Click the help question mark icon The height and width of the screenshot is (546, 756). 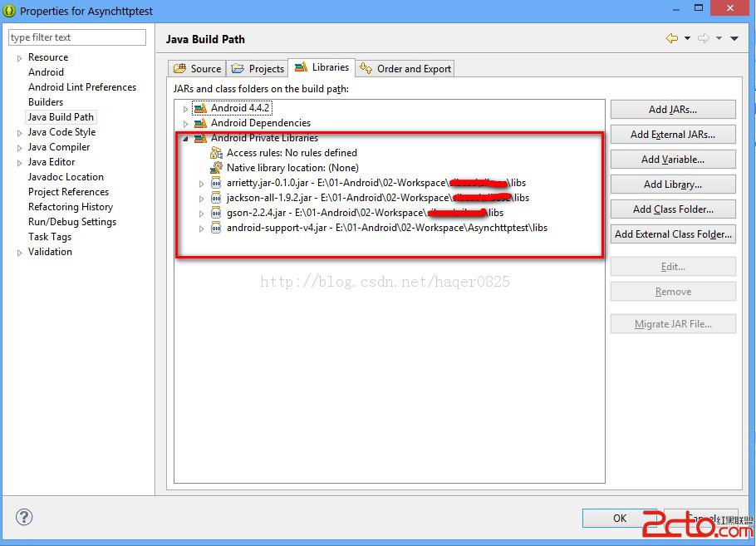23,517
